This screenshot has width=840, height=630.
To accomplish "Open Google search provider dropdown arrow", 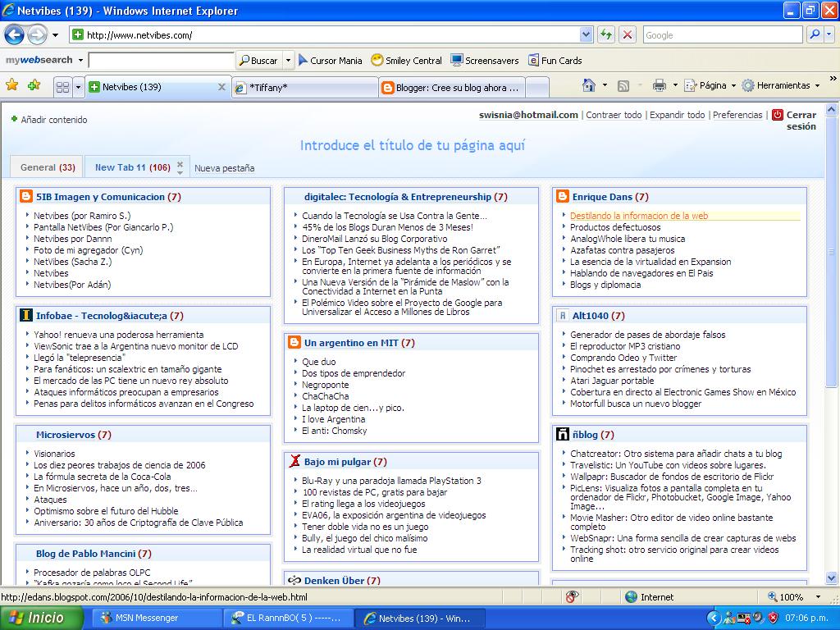I will 829,34.
